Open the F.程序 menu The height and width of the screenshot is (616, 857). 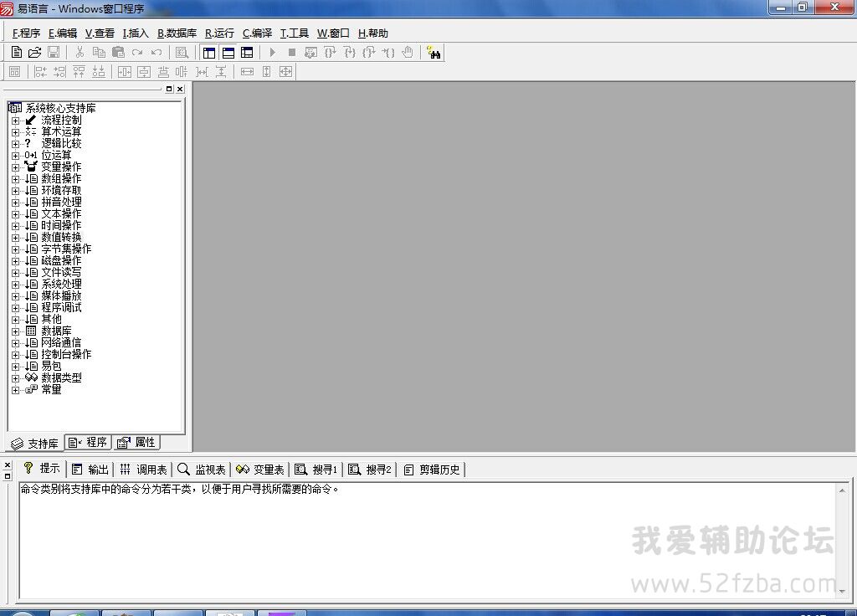coord(26,33)
